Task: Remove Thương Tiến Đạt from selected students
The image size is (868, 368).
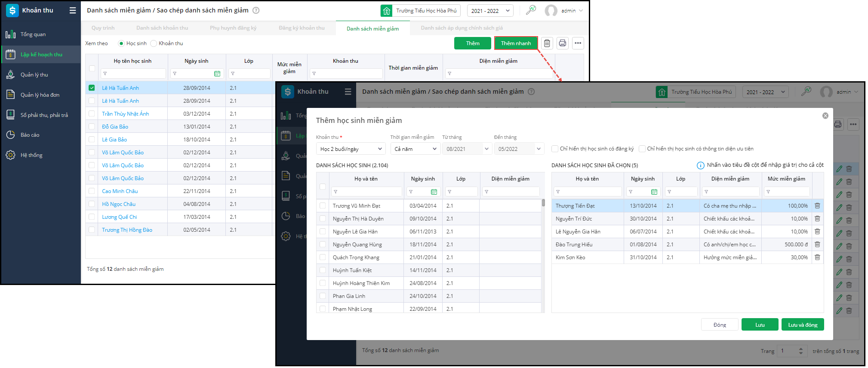Action: pos(817,206)
